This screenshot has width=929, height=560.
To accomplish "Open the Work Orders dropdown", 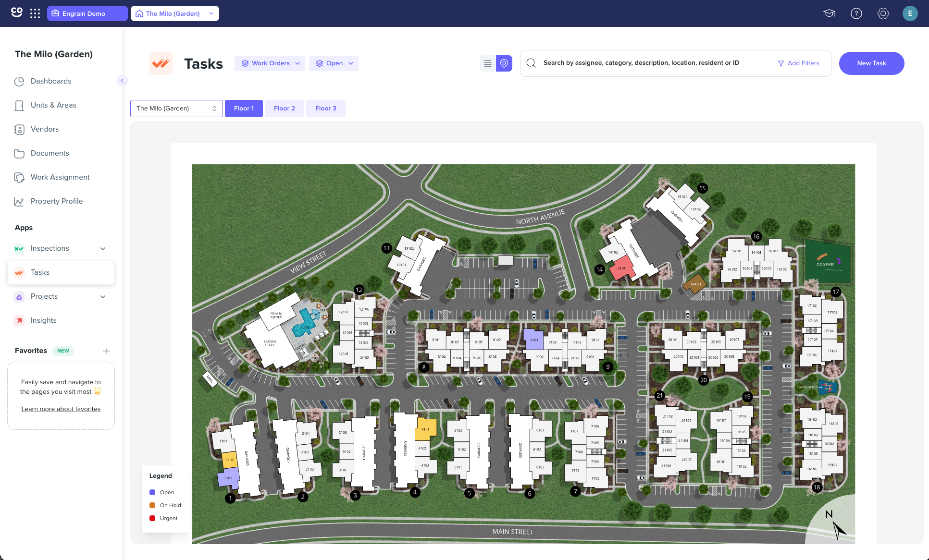I will pyautogui.click(x=270, y=63).
